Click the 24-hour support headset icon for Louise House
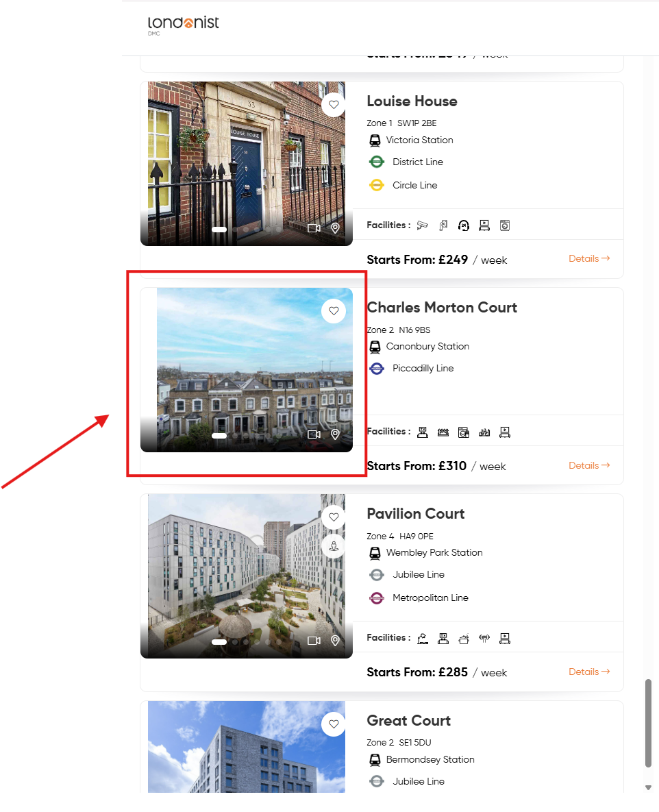Screen dimensions: 659x812 click(464, 225)
